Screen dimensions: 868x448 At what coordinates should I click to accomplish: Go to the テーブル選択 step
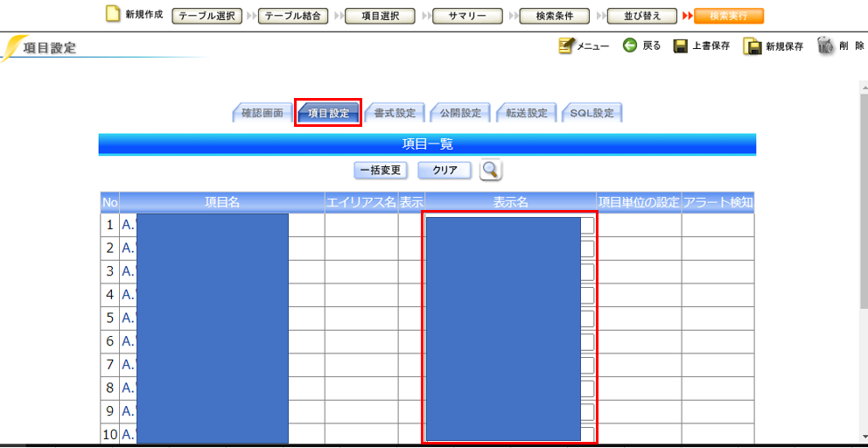pyautogui.click(x=207, y=16)
